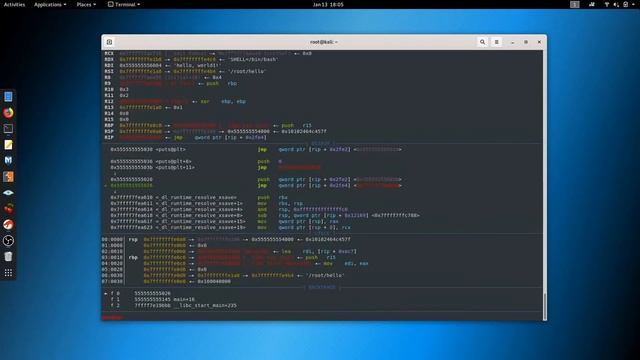Viewport: 640px width, 360px height.
Task: Open the terminal hamburger menu
Action: pos(496,42)
